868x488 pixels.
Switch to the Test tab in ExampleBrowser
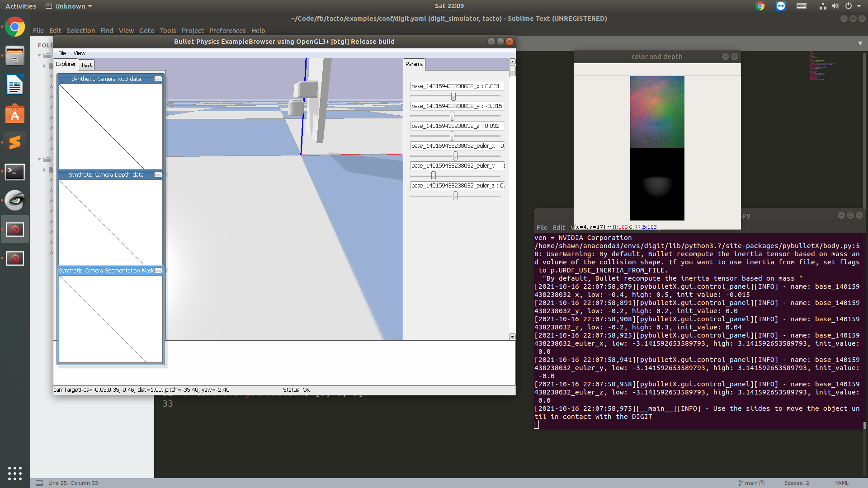pyautogui.click(x=86, y=65)
